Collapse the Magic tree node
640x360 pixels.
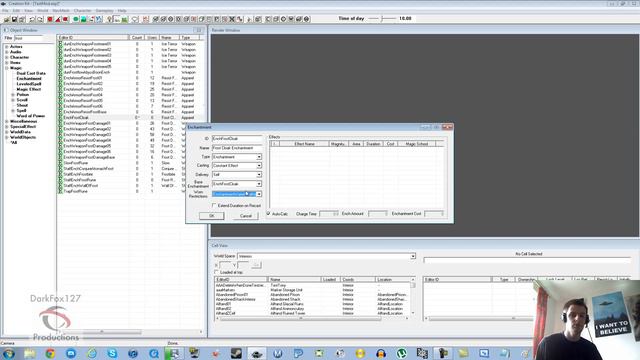click(x=7, y=68)
